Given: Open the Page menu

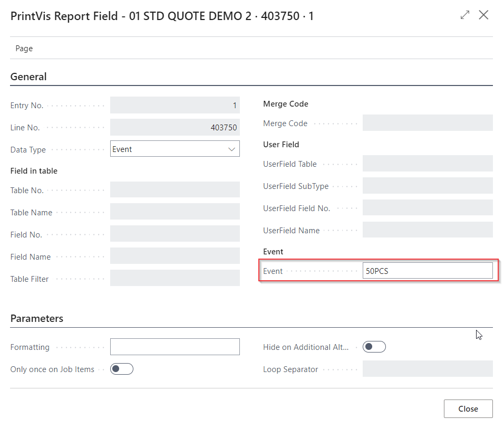Looking at the screenshot, I should [24, 49].
